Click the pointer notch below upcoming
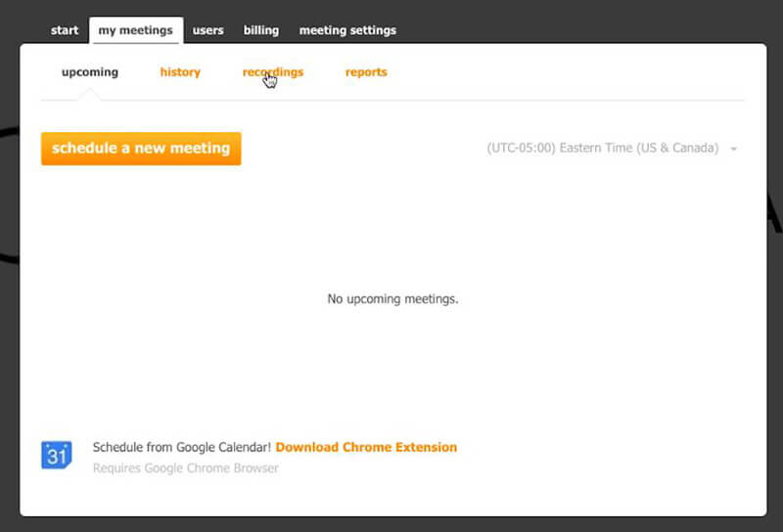Viewport: 783px width, 532px height. [x=89, y=96]
